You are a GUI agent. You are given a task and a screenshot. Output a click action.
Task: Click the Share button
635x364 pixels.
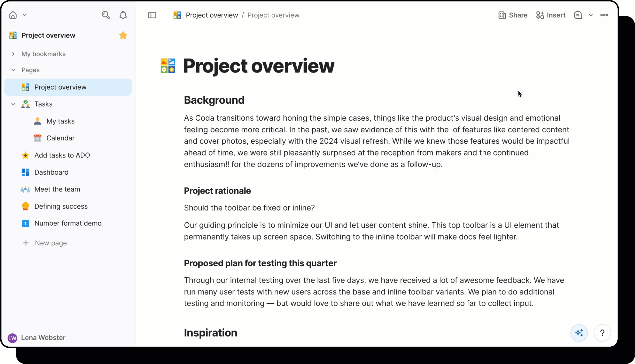(513, 15)
